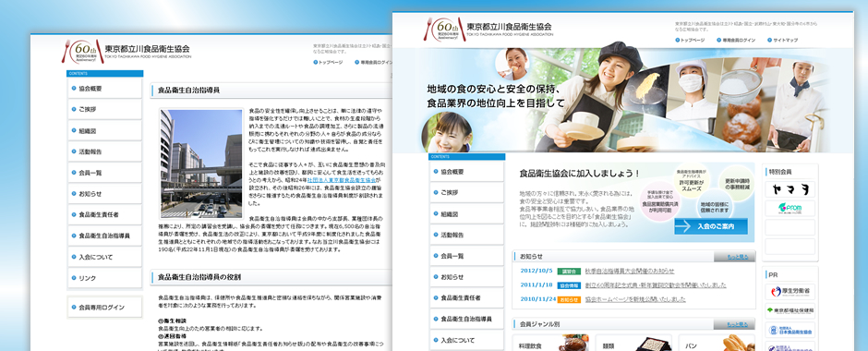Select ご挨拶 in front window contents menu

coord(466,192)
